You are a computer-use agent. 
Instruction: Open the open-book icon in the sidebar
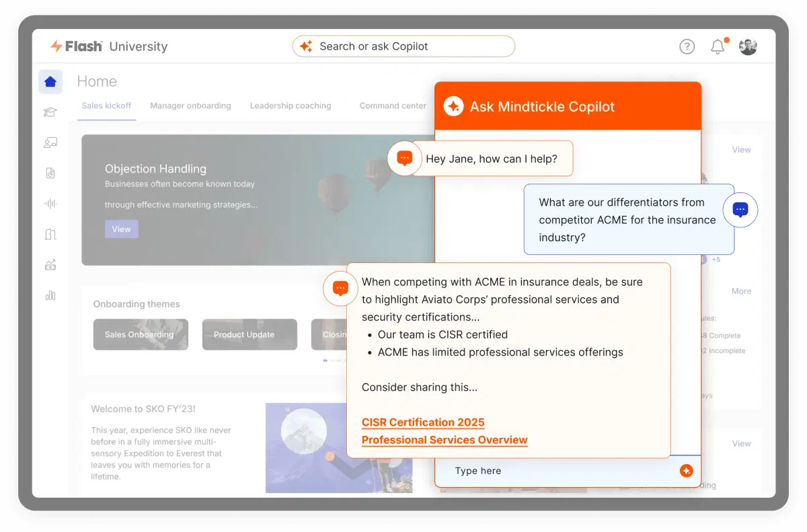coord(50,234)
